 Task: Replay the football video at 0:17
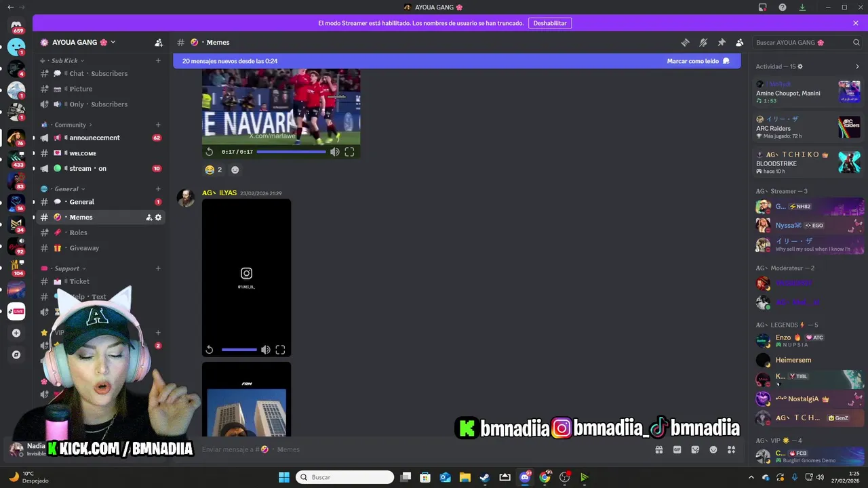click(210, 152)
